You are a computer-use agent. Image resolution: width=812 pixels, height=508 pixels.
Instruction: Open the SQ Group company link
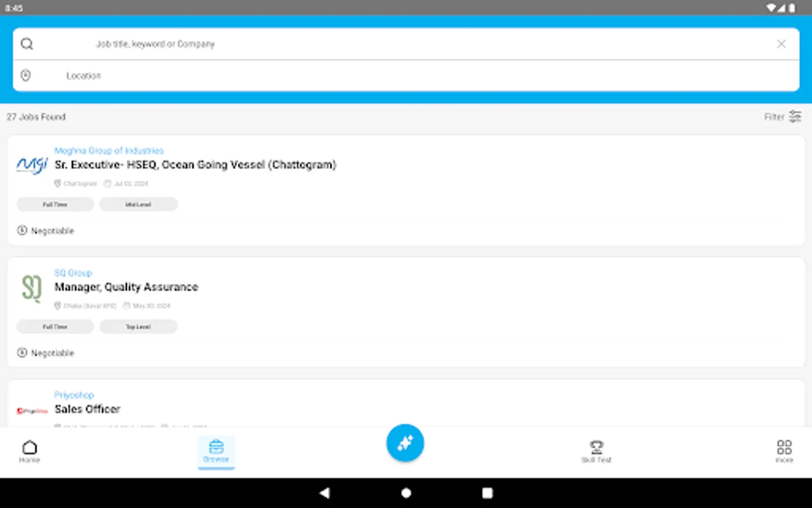coord(73,273)
